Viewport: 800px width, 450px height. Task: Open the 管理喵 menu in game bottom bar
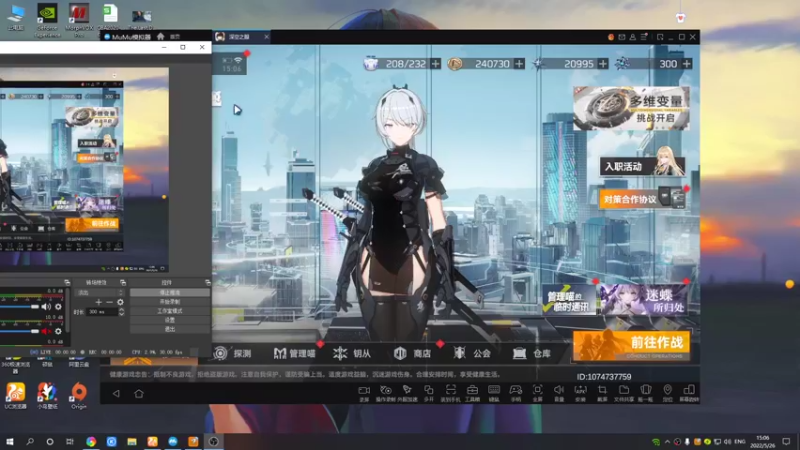pos(294,353)
